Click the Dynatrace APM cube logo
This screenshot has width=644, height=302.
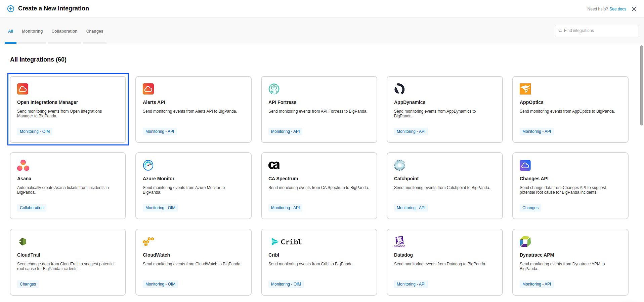coord(525,241)
